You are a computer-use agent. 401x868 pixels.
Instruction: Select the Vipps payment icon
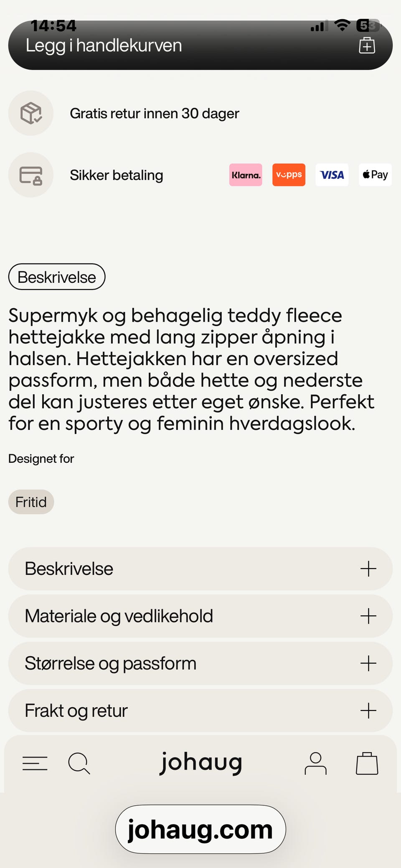288,175
